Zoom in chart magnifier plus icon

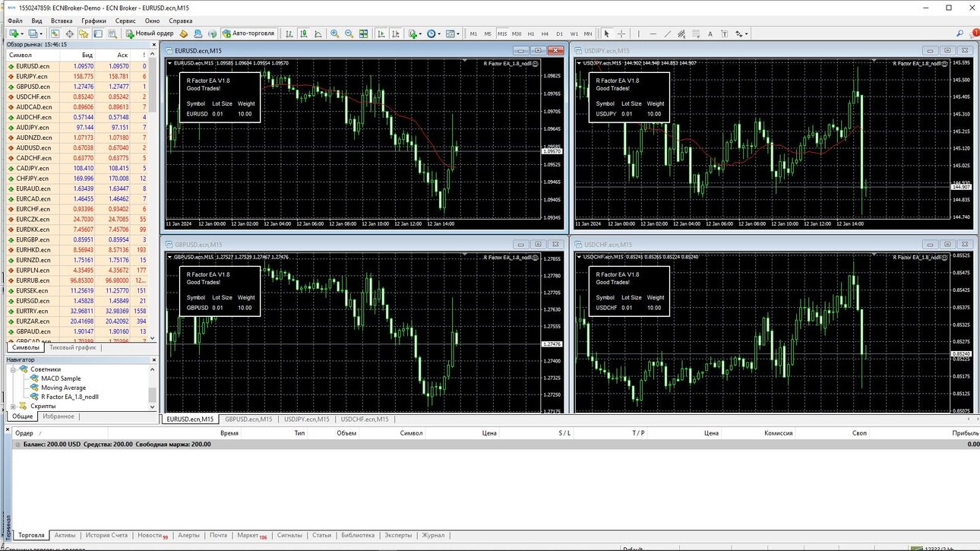tap(335, 33)
